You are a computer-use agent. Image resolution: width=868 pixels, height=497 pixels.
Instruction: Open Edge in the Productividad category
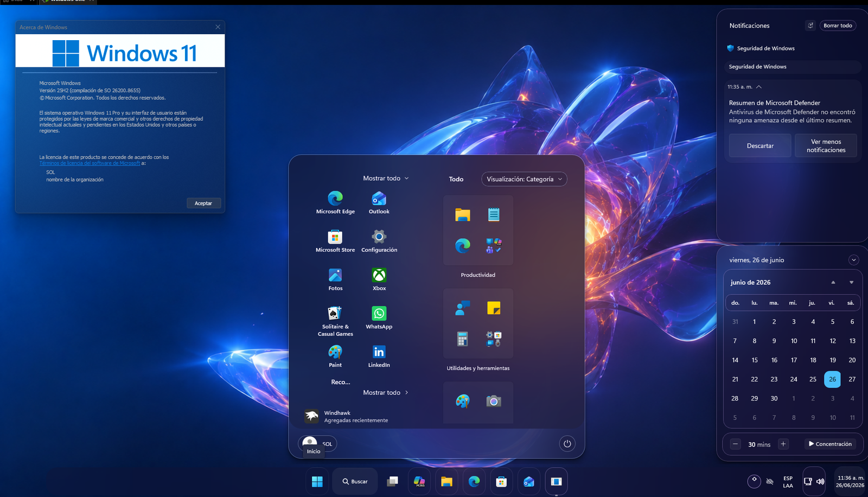463,246
